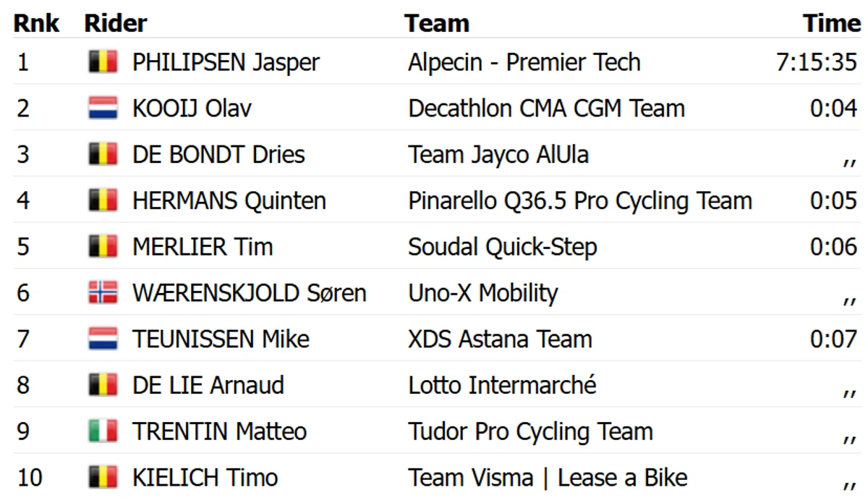
Task: Open the Alpecin - Premier Tech team page
Action: coord(524,63)
